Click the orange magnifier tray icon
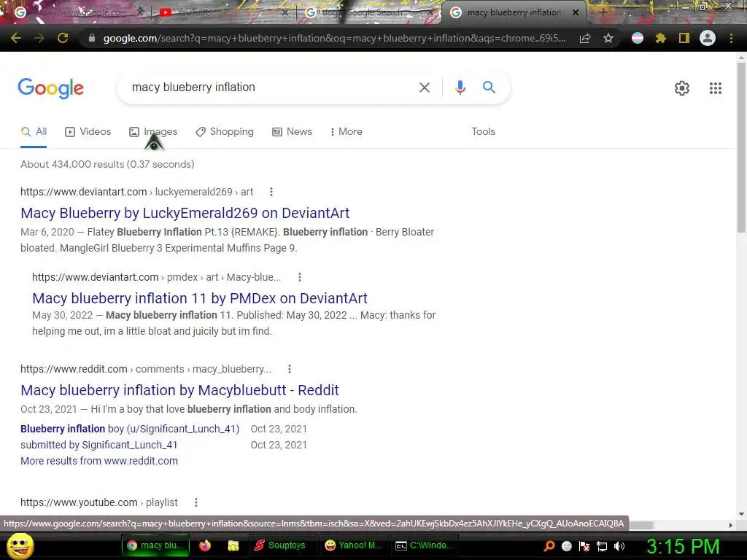Screen dimensions: 747x560 549,546
